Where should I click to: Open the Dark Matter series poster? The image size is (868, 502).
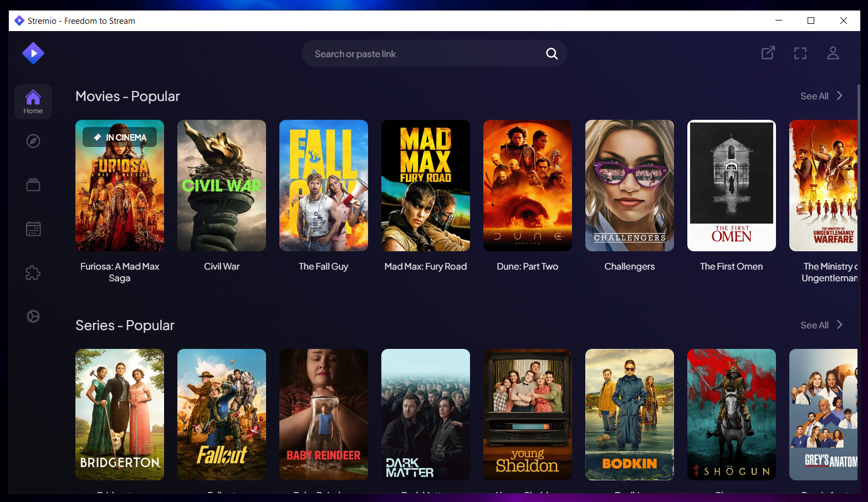pos(426,414)
